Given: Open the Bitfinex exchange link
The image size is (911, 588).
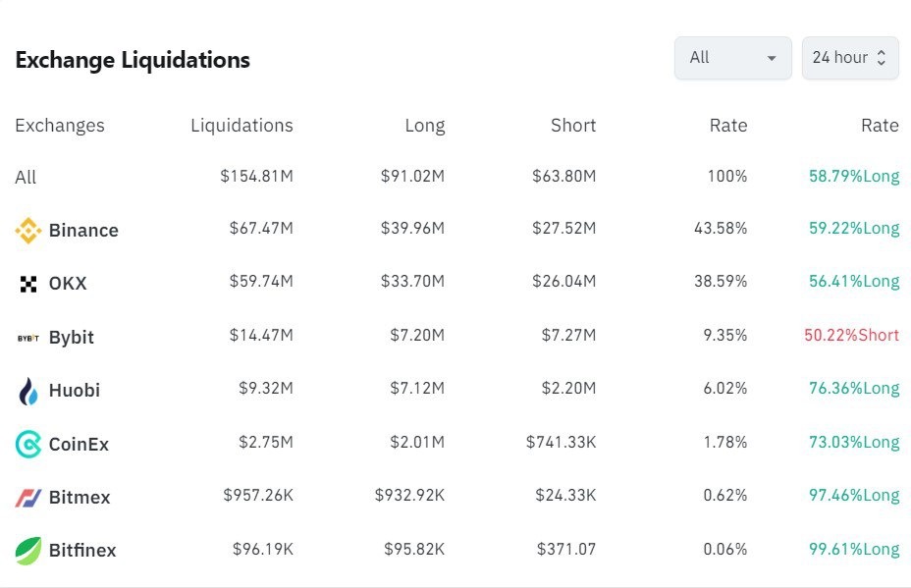Looking at the screenshot, I should [82, 551].
